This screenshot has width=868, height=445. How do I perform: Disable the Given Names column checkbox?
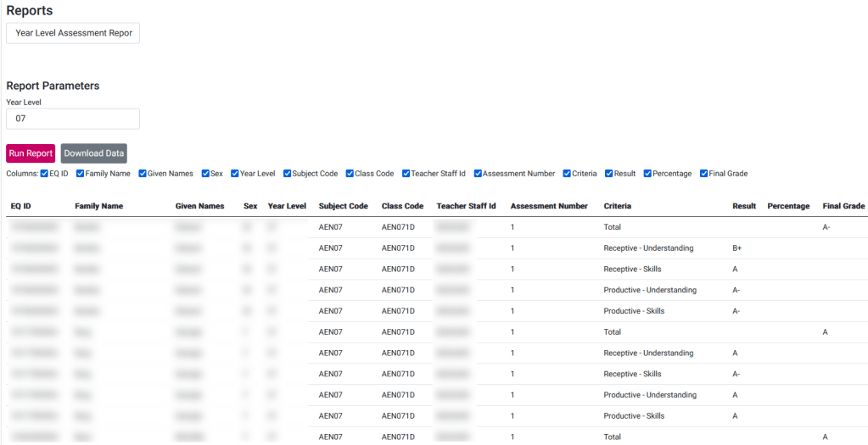tap(143, 174)
